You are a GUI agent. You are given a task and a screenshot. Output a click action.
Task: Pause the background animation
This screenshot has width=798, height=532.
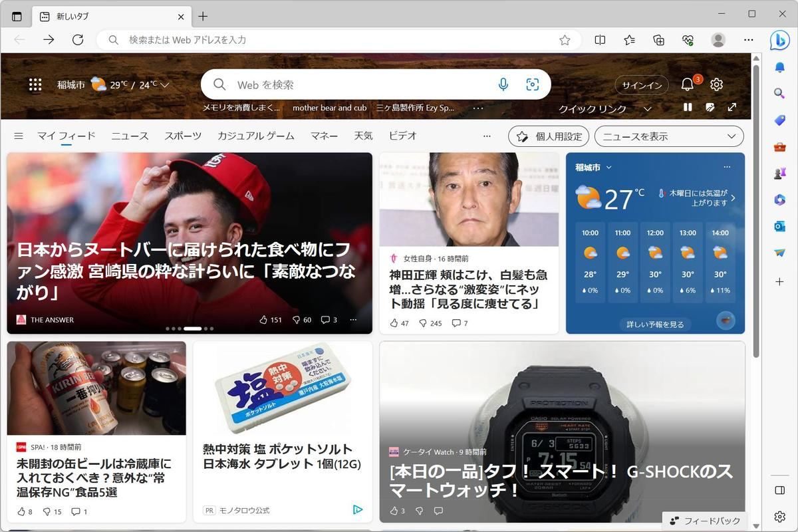coord(688,107)
